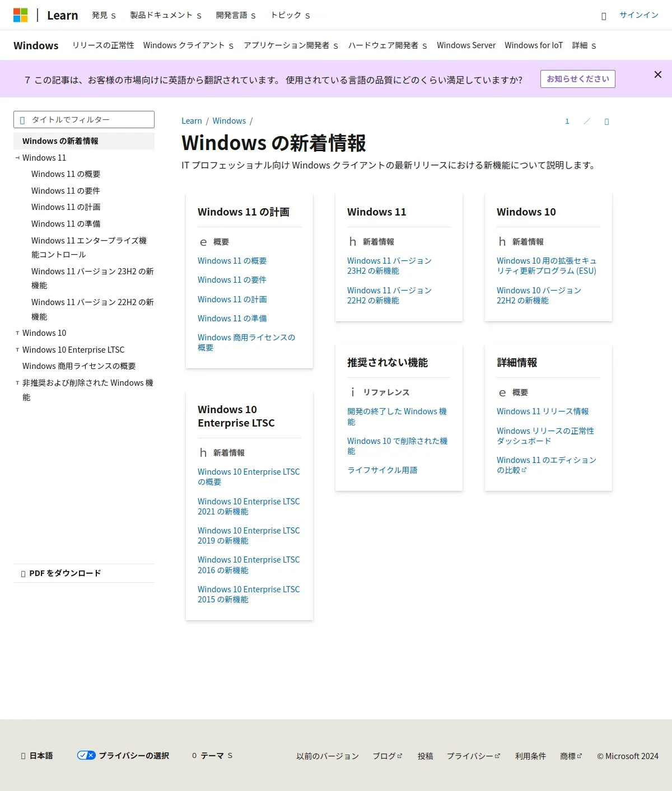The height and width of the screenshot is (791, 672).
Task: Expand Windows クライアント menu
Action: 188,45
